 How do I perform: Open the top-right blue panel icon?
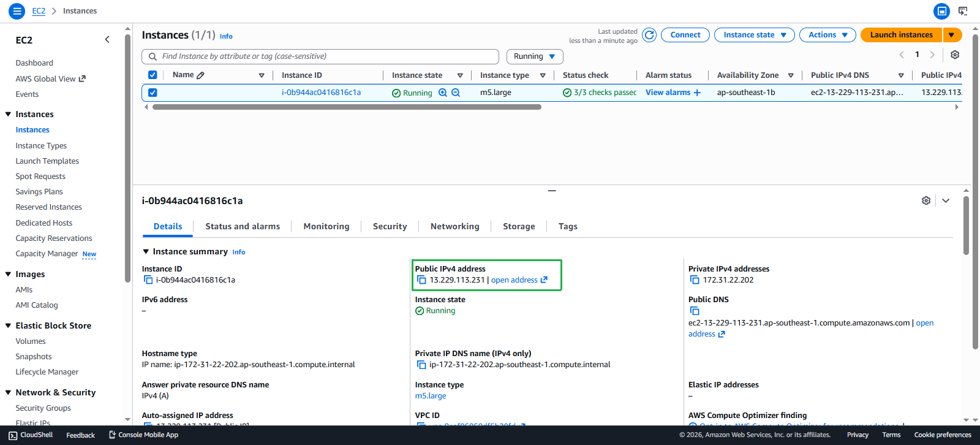[941, 11]
